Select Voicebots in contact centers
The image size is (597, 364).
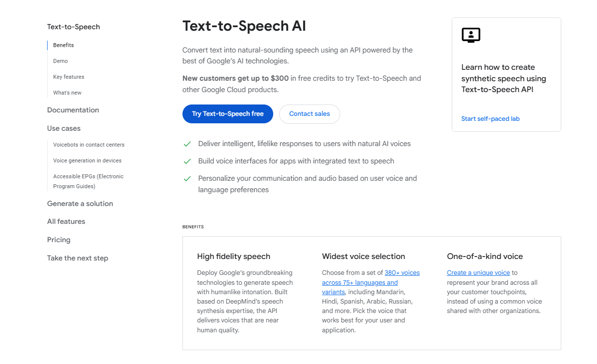[x=88, y=145]
